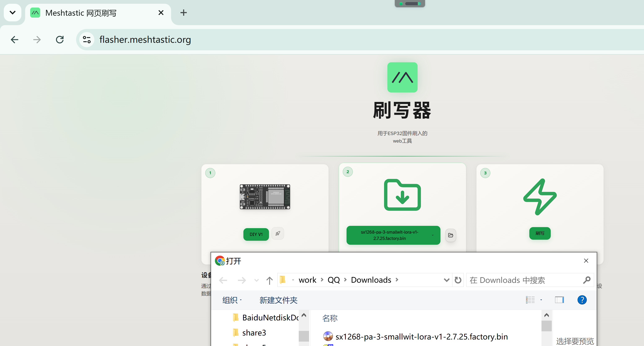This screenshot has height=346, width=644.
Task: Click the ESP32 board thumbnail image
Action: coord(265,197)
